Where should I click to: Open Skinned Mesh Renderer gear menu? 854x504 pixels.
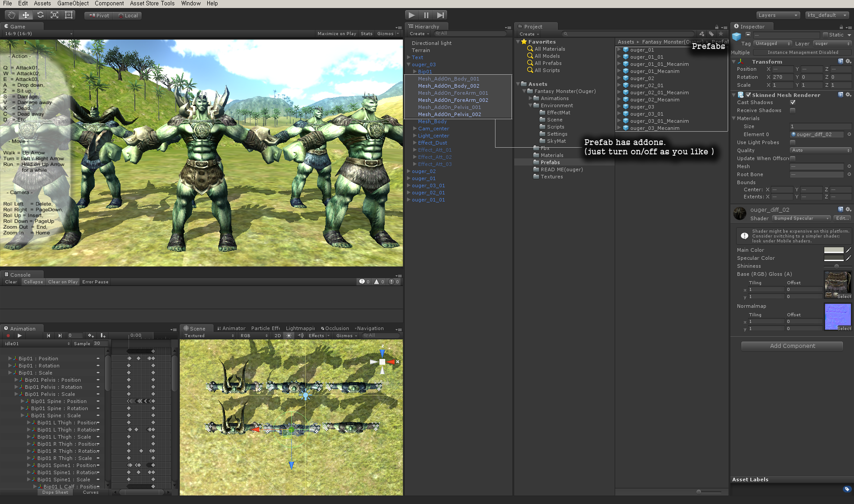click(848, 95)
